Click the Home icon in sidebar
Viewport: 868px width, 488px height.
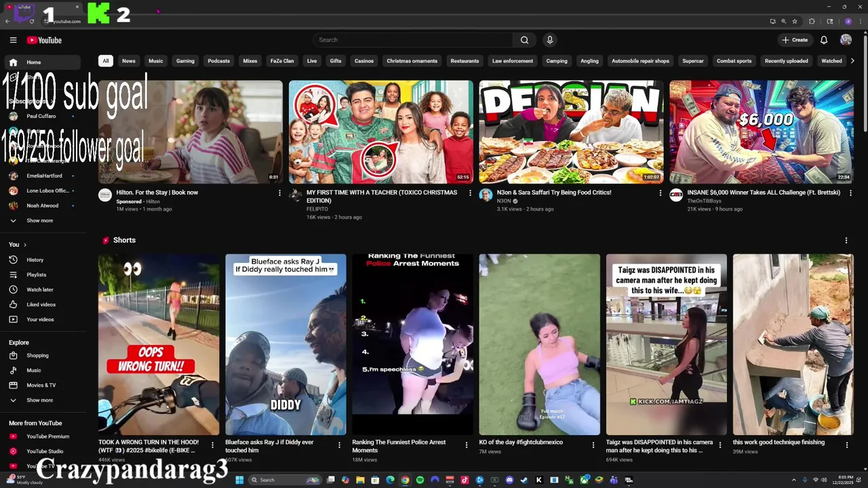point(13,62)
